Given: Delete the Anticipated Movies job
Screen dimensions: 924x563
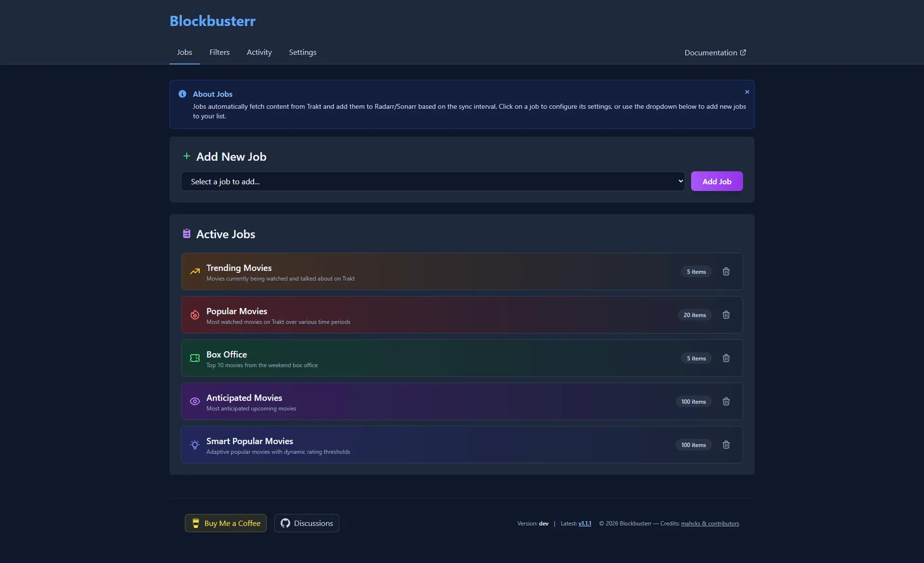Looking at the screenshot, I should (x=726, y=401).
